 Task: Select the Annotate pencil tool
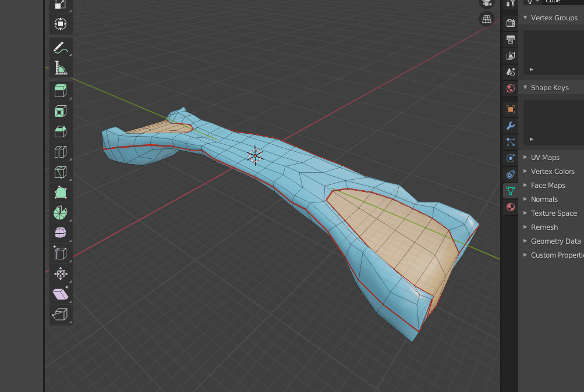pos(61,48)
